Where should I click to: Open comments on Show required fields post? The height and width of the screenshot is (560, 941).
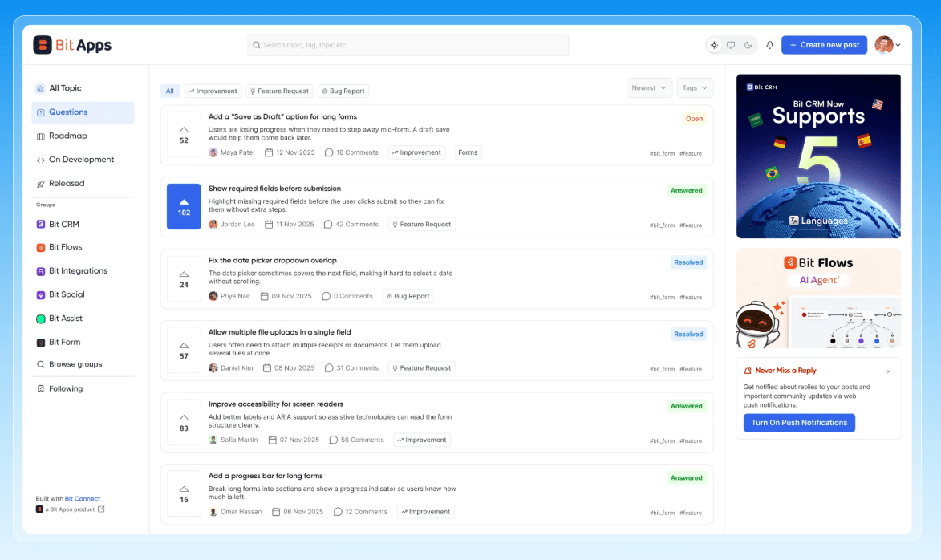(351, 225)
